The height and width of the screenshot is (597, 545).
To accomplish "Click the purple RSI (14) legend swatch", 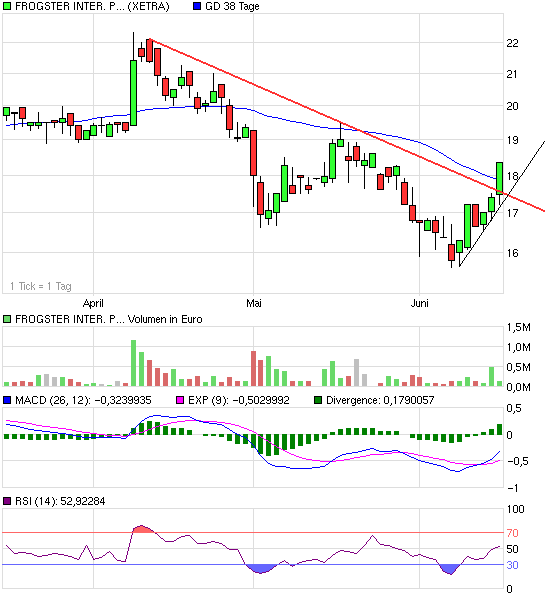I will point(7,501).
